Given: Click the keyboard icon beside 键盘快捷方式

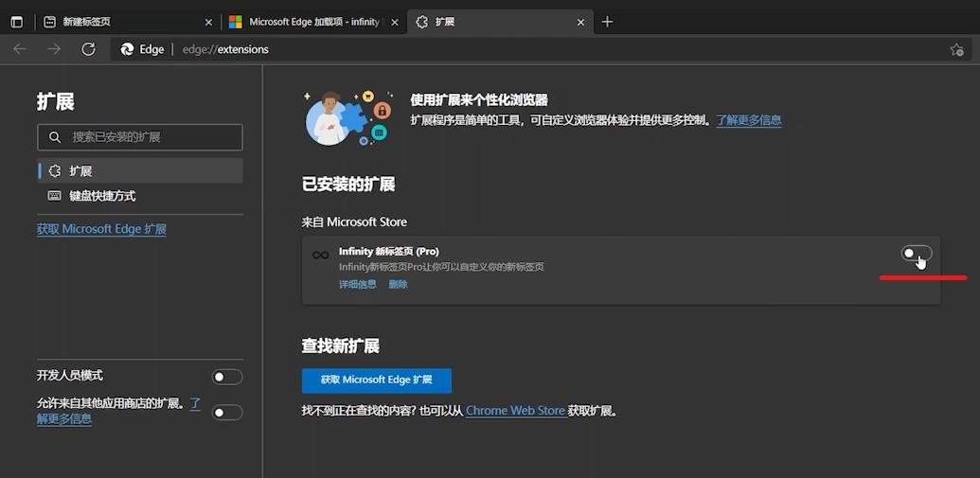Looking at the screenshot, I should tap(54, 196).
